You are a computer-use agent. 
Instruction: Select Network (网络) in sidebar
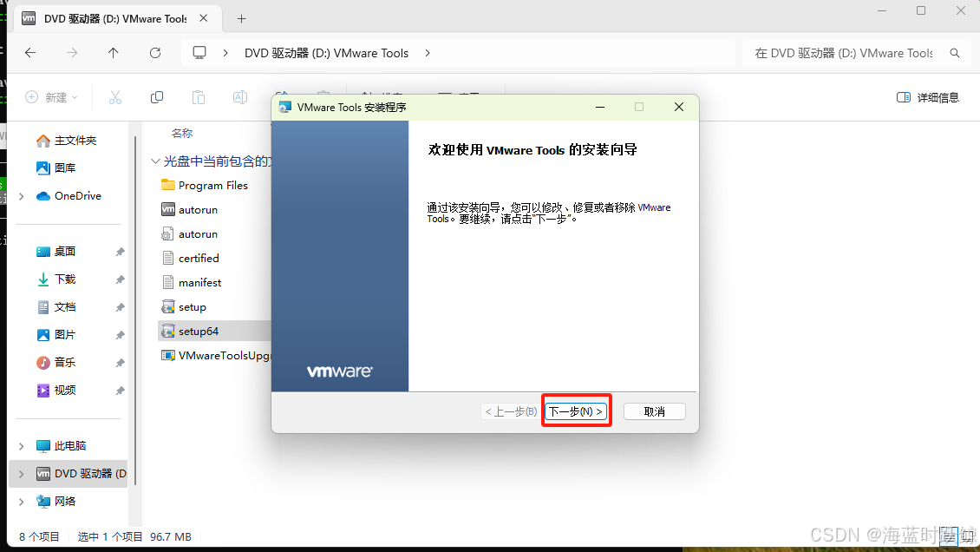tap(56, 502)
